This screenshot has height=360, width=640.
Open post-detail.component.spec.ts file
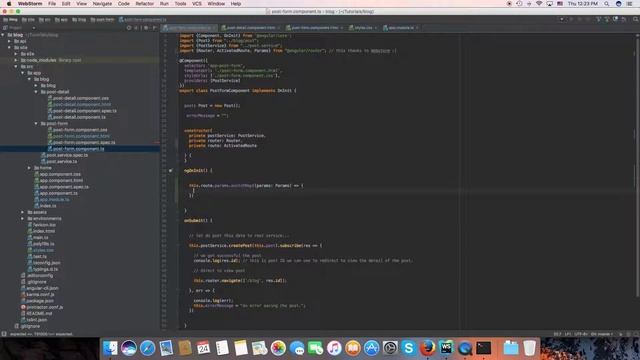pos(82,111)
